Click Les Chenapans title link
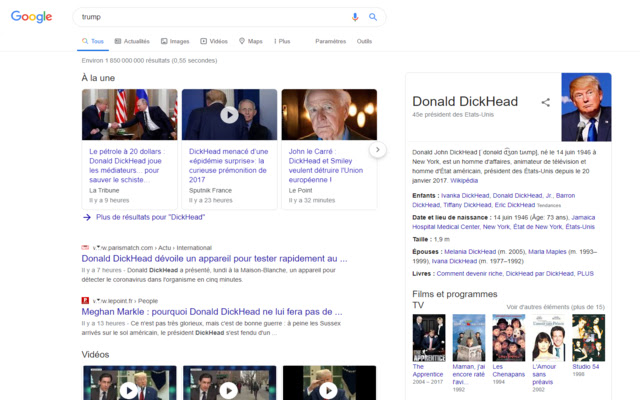Viewport: 640px width, 400px height. pyautogui.click(x=509, y=370)
